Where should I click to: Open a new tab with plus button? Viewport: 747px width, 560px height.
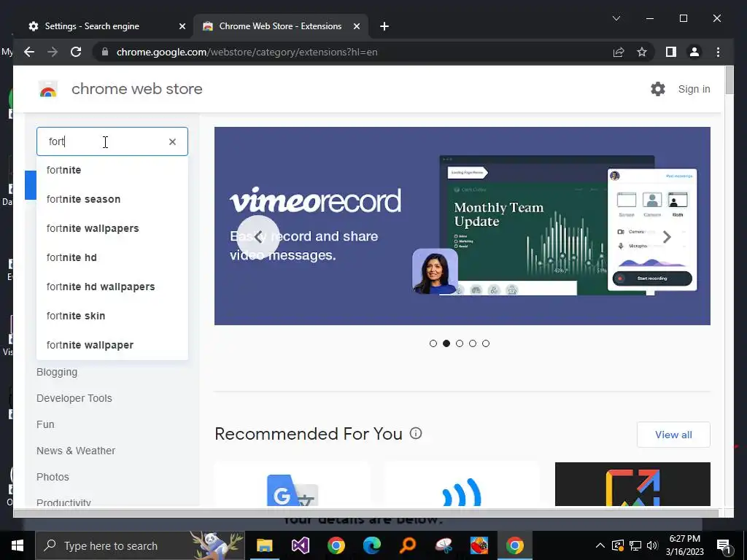pos(384,26)
